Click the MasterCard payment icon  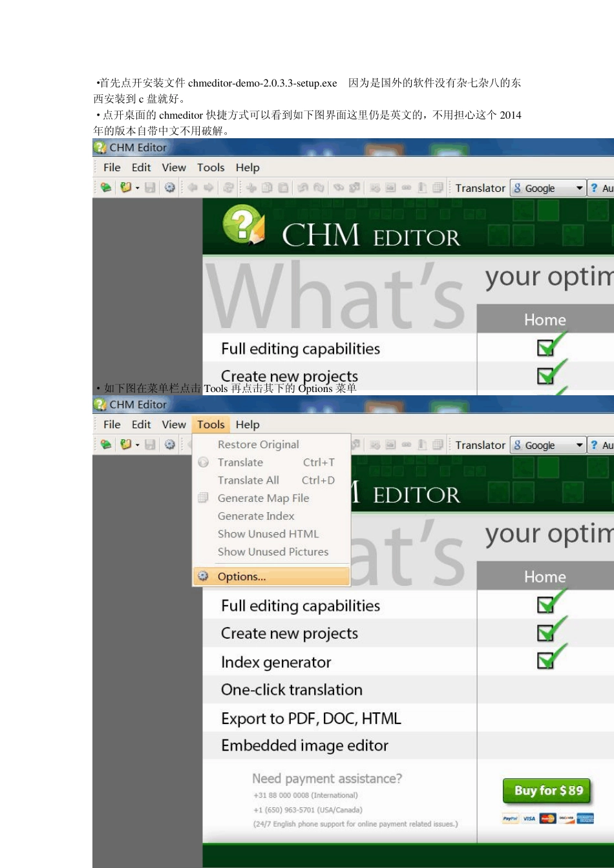[x=548, y=818]
